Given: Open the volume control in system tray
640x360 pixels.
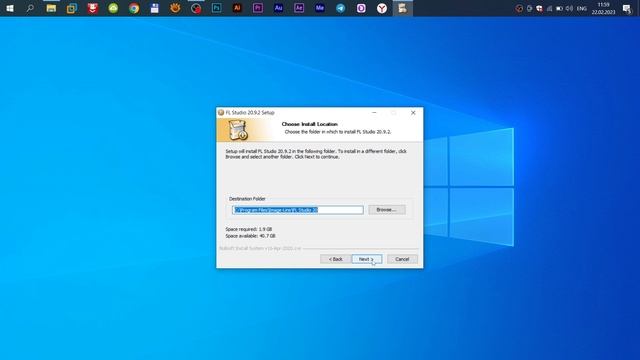Looking at the screenshot, I should pyautogui.click(x=569, y=9).
